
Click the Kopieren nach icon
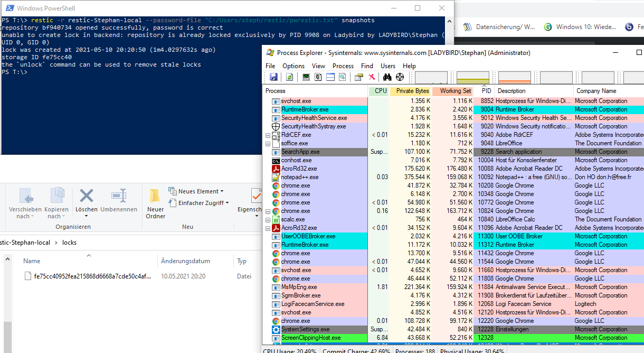click(x=57, y=196)
